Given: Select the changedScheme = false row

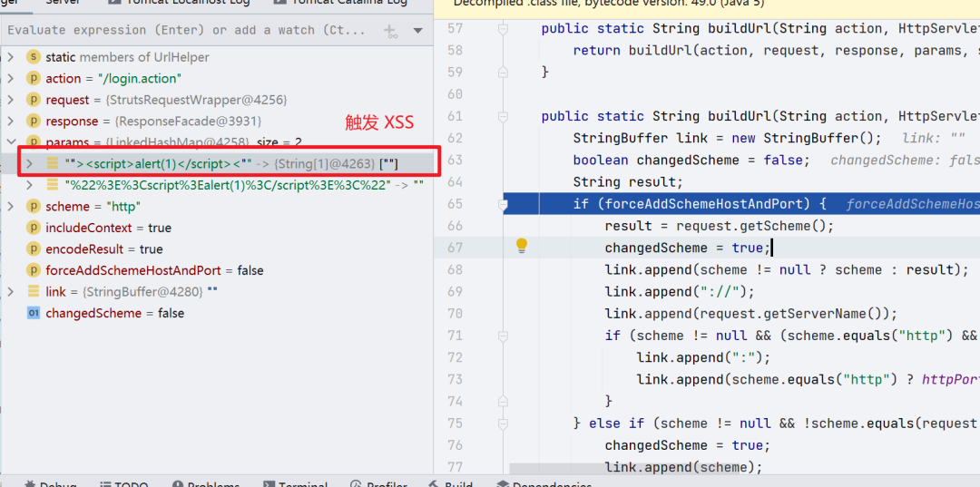Looking at the screenshot, I should [x=217, y=313].
